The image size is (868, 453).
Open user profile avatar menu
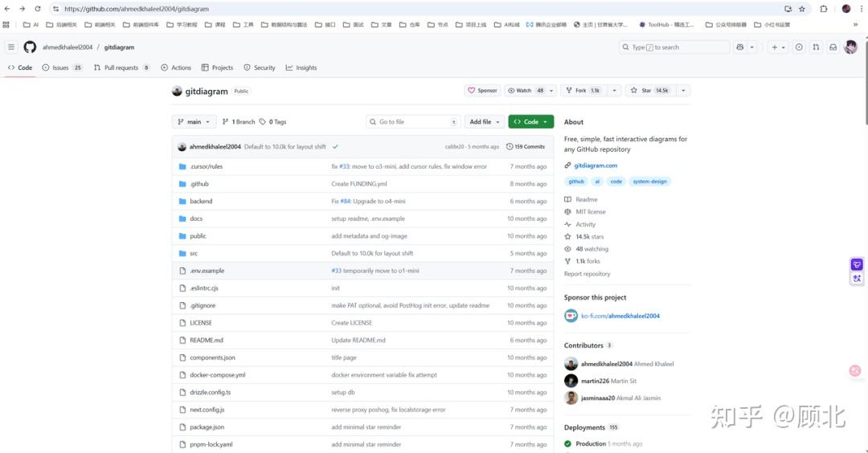[851, 47]
